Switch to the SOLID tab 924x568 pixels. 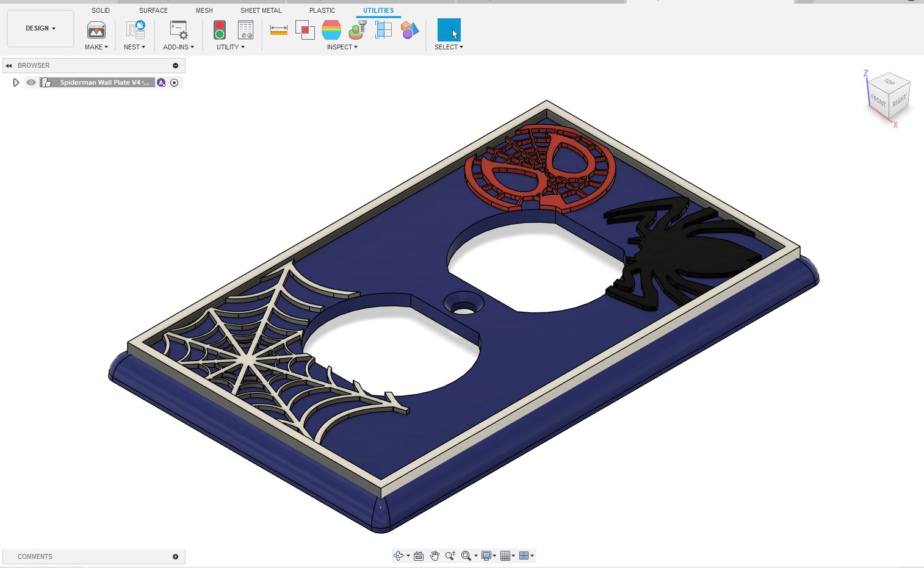pyautogui.click(x=101, y=10)
